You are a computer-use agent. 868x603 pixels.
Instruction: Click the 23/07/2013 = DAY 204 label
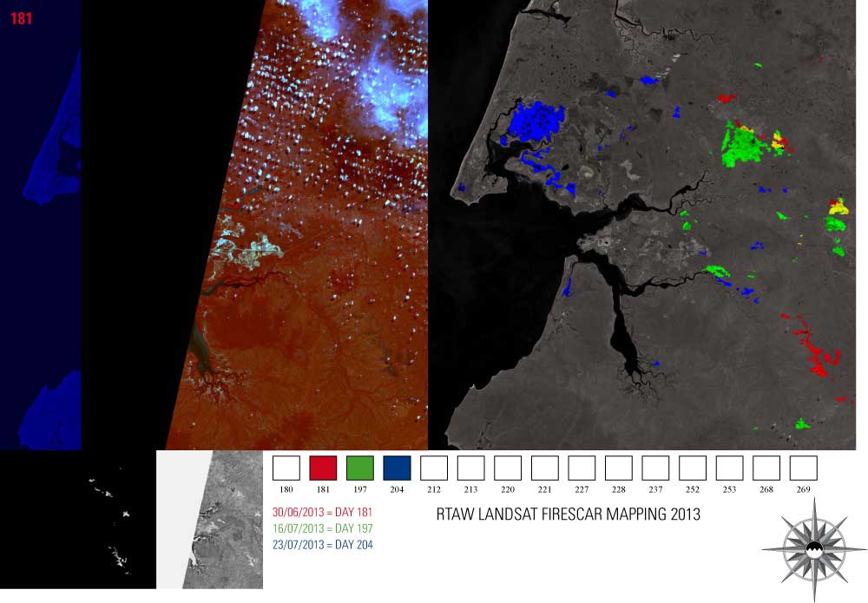tap(321, 544)
